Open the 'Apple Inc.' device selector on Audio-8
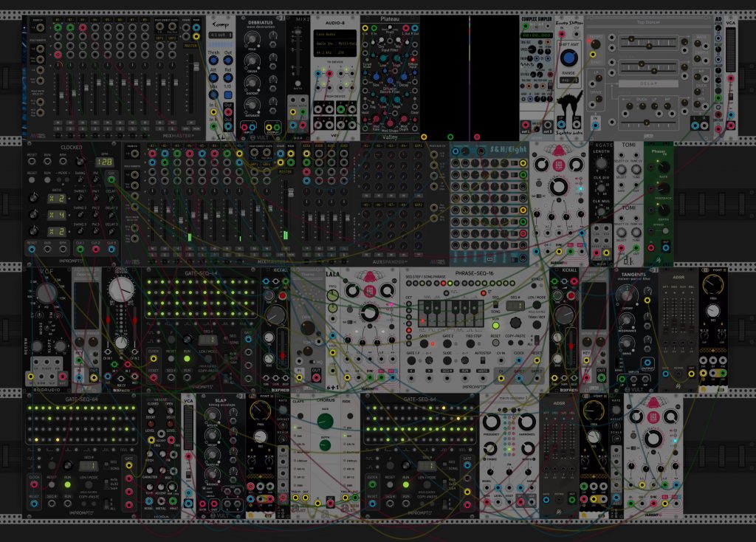This screenshot has height=542, width=756. click(336, 44)
